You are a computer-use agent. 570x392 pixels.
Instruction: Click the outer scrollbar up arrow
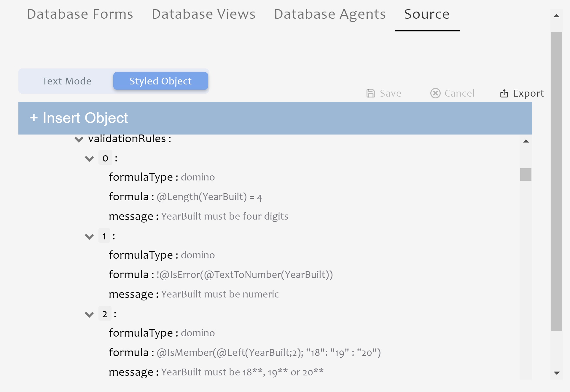pos(557,16)
